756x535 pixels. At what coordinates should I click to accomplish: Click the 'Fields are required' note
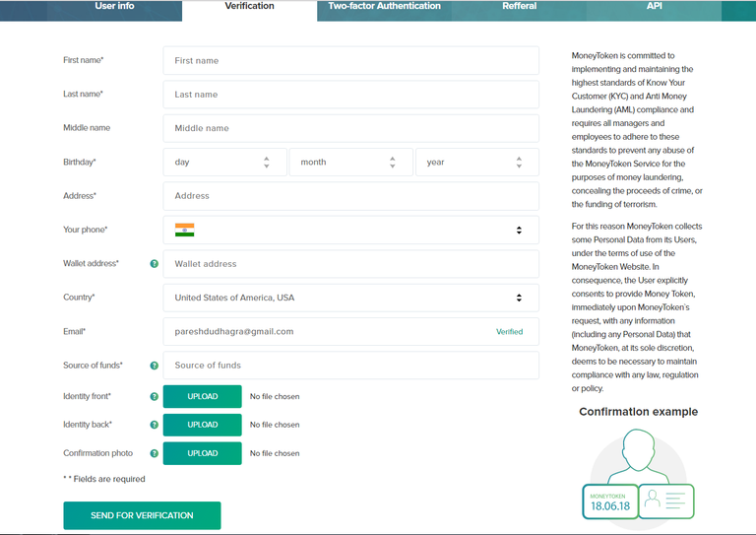coord(104,479)
